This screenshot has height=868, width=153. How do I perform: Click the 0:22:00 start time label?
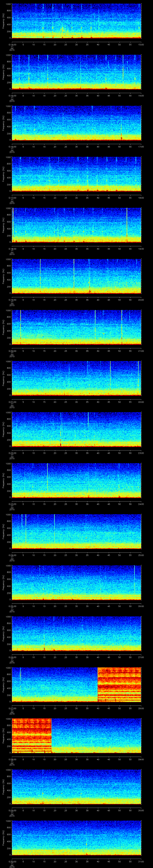tap(12, 453)
